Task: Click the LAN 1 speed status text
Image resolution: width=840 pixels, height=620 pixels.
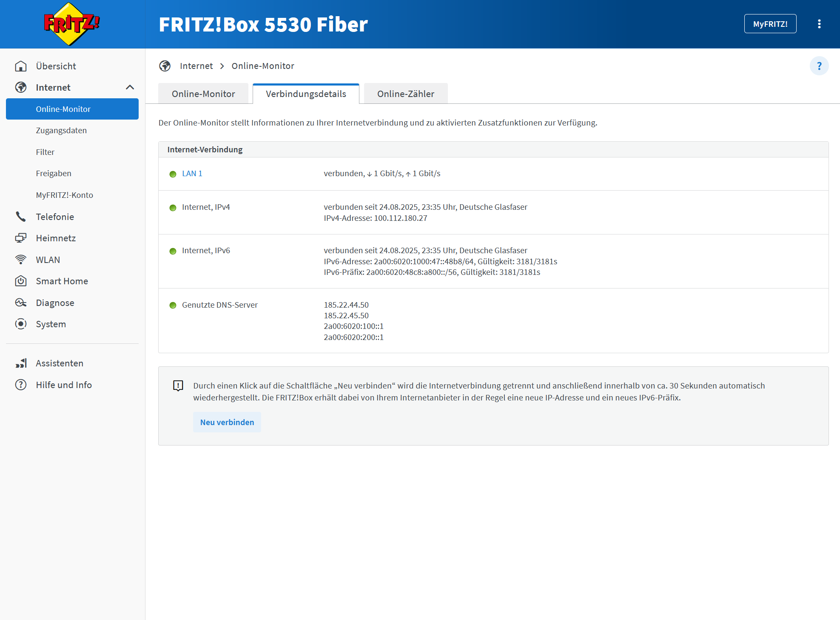Action: [x=382, y=173]
